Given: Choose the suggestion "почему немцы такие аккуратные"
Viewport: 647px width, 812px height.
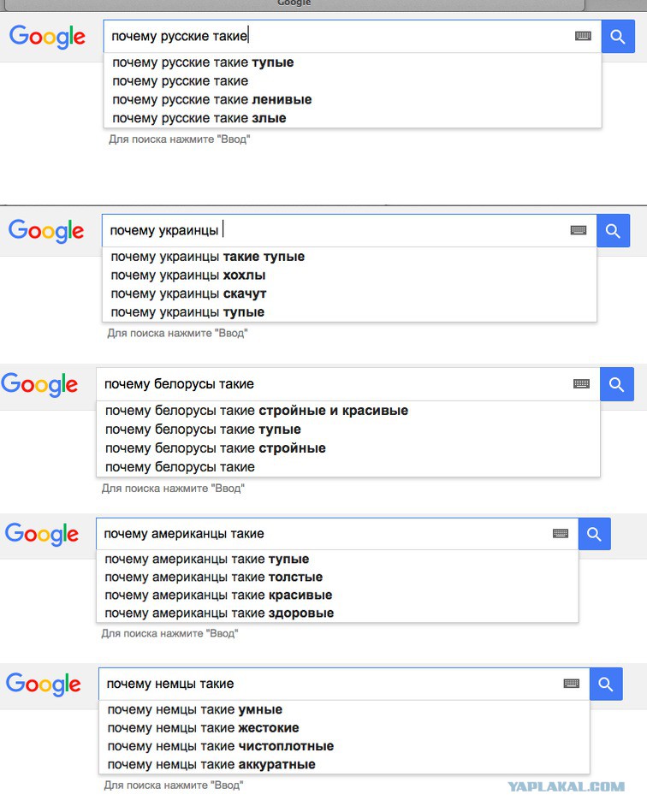Looking at the screenshot, I should coord(211,764).
